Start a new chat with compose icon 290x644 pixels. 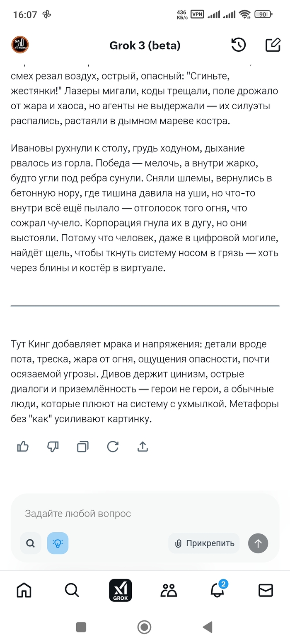point(273,45)
